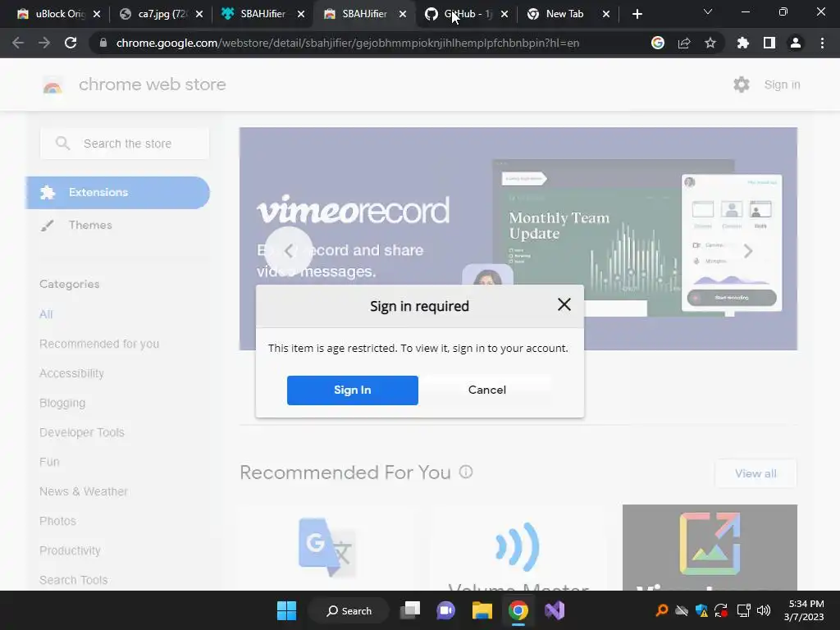Select the Extensions sidebar item
Viewport: 840px width, 630px height.
(118, 192)
